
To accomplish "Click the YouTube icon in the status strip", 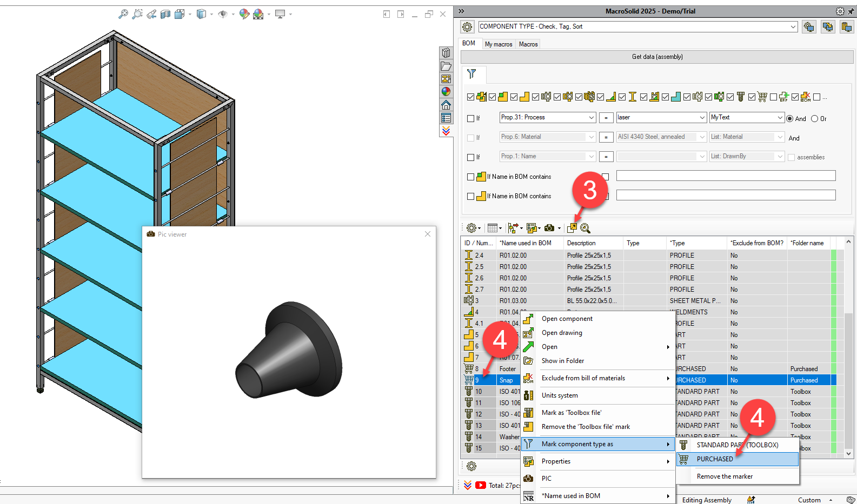I will tap(481, 485).
